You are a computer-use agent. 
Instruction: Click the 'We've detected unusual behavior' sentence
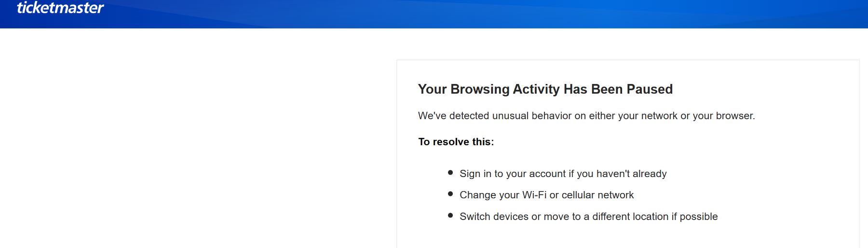(586, 116)
